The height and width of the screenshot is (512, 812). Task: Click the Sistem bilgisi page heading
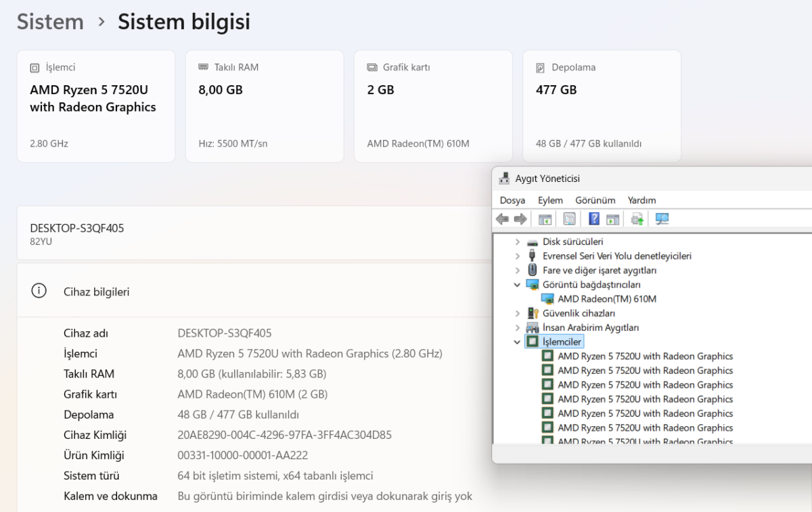184,22
